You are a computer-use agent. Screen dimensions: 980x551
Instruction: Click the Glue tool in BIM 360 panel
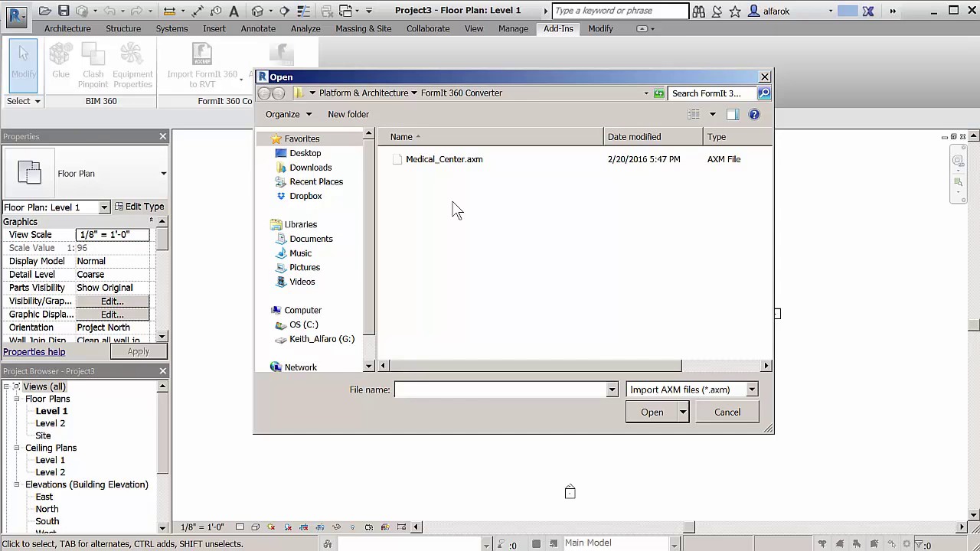(x=60, y=61)
